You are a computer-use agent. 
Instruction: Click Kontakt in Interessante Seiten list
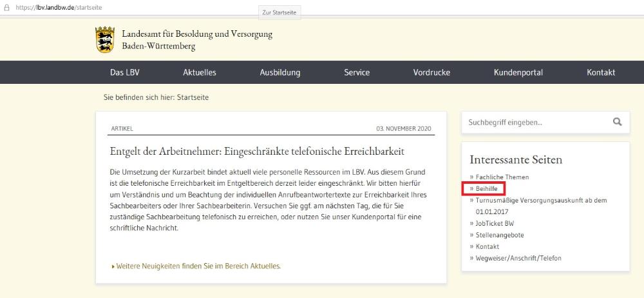coord(488,246)
